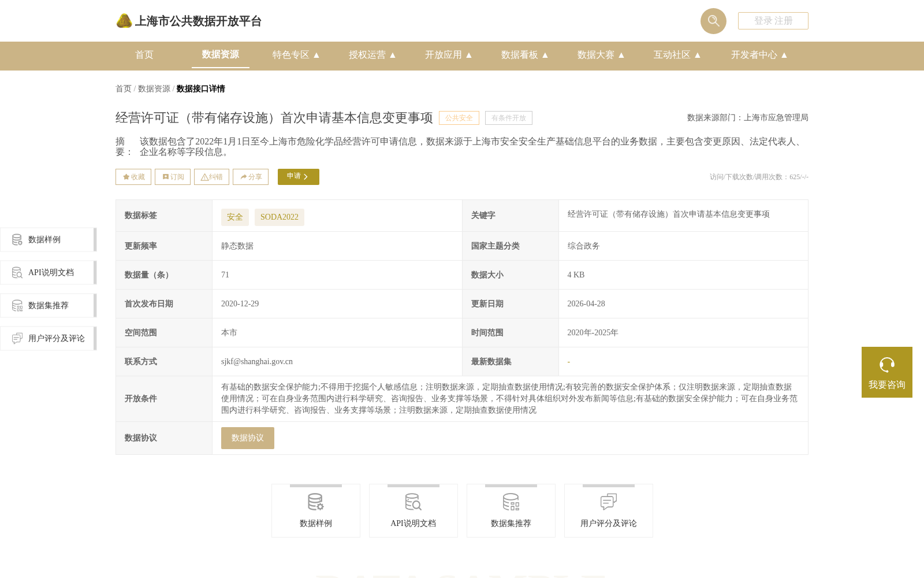Click the 订阅 subscribe icon
This screenshot has height=578, width=924.
pyautogui.click(x=166, y=177)
